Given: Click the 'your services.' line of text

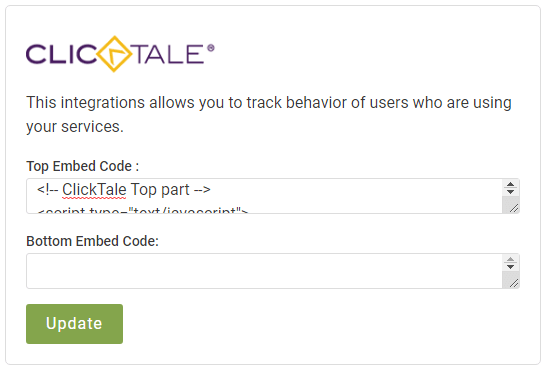Looking at the screenshot, I should pos(75,127).
